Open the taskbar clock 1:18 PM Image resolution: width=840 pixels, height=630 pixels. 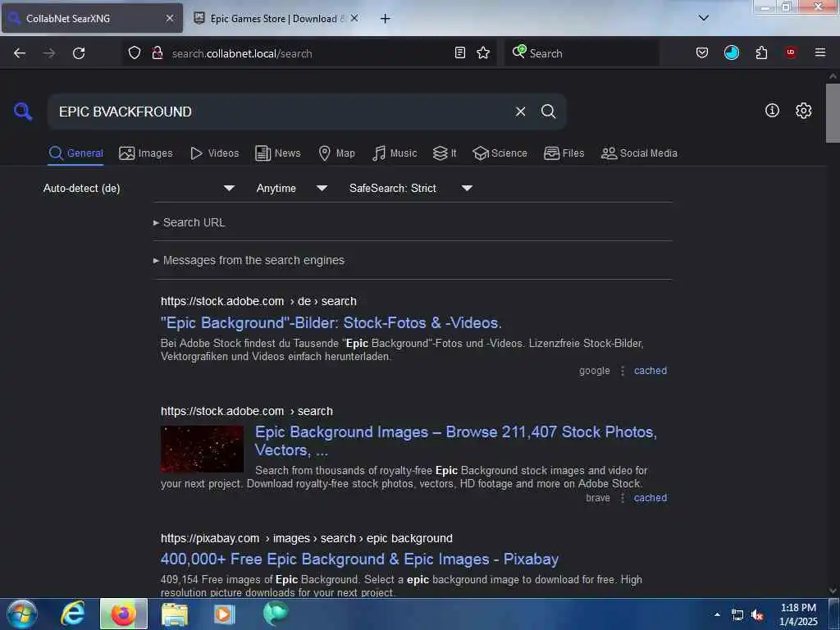(798, 614)
